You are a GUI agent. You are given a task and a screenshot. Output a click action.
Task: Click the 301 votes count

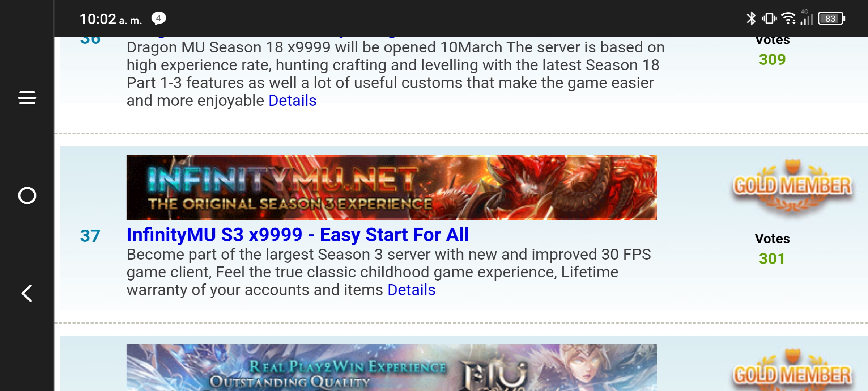click(x=772, y=259)
